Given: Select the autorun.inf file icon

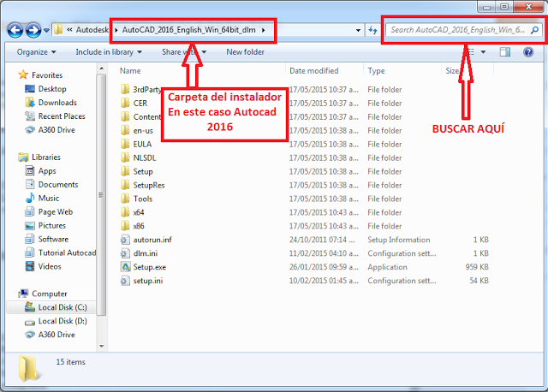Looking at the screenshot, I should click(125, 240).
